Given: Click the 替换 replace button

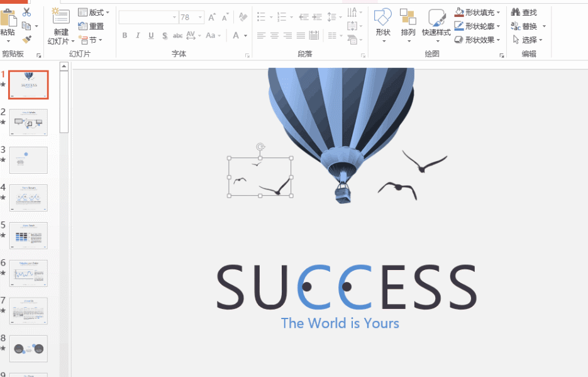Looking at the screenshot, I should pos(524,26).
